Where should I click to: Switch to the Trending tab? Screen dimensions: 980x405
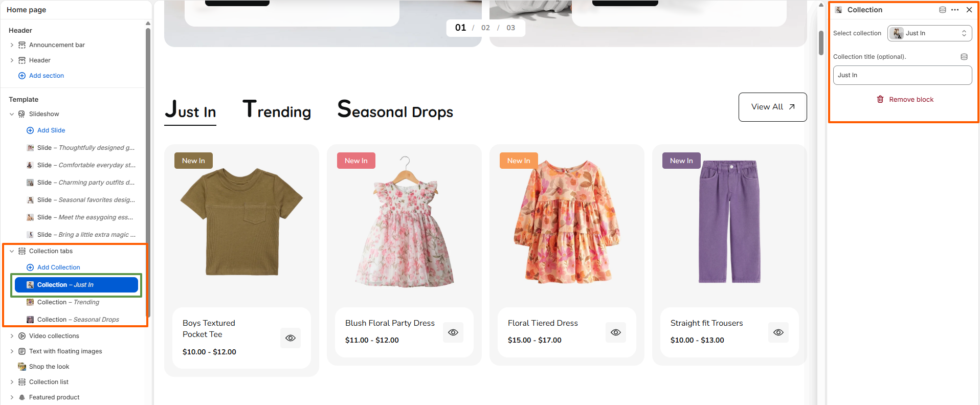pos(277,110)
